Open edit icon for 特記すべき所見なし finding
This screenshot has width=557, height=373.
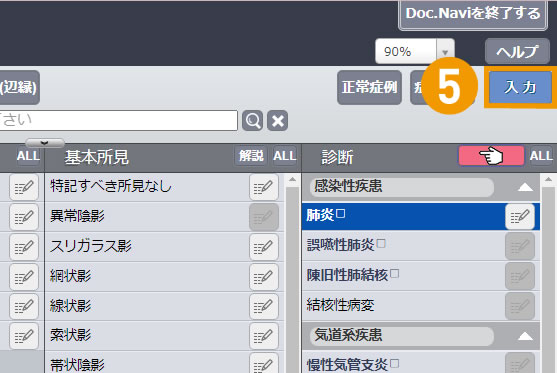[x=264, y=187]
